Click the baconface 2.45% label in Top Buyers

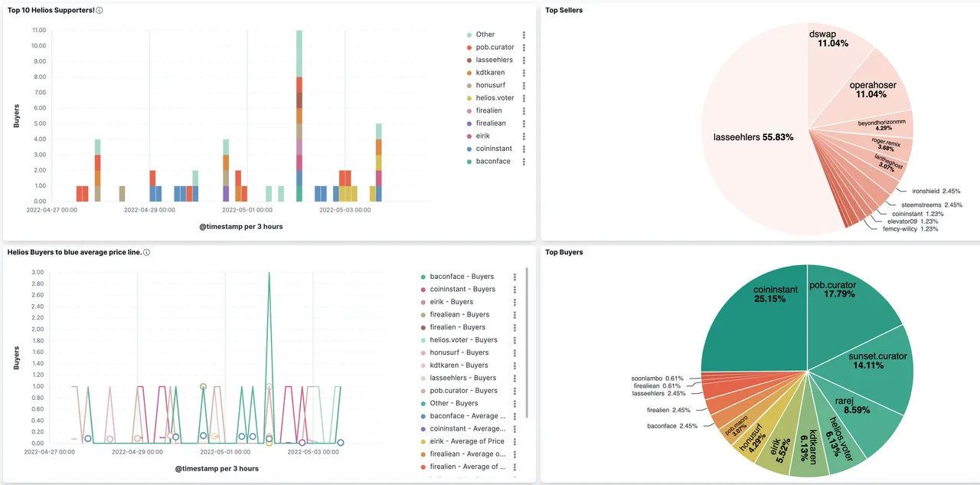[672, 425]
